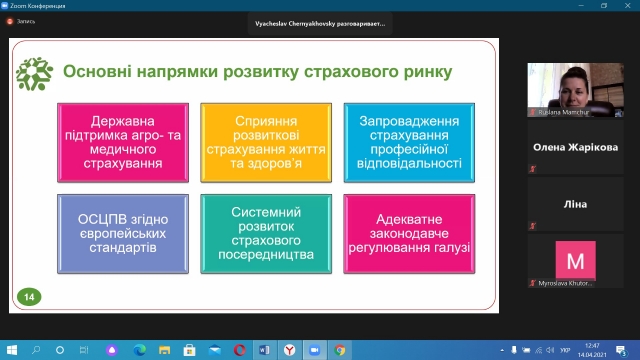This screenshot has height=360, width=640.
Task: Click the Державна підтримка агро- box
Action: click(x=123, y=142)
